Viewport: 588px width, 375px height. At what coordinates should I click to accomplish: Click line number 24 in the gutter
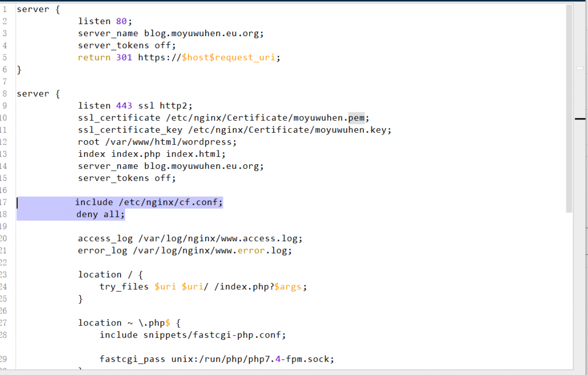click(x=5, y=287)
